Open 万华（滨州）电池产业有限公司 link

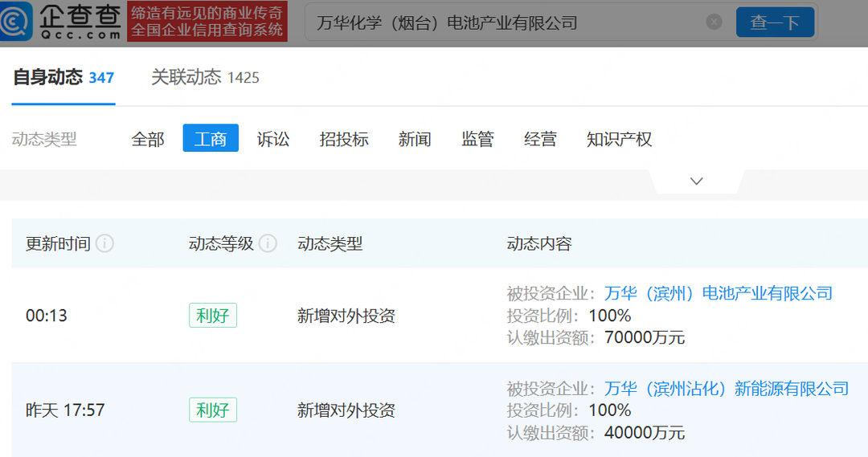[x=719, y=293]
